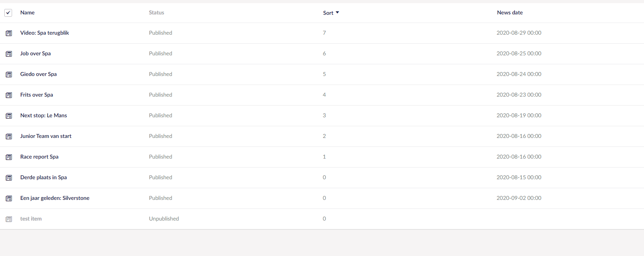644x256 pixels.
Task: Click the article icon for Race report Spa
Action: point(9,157)
